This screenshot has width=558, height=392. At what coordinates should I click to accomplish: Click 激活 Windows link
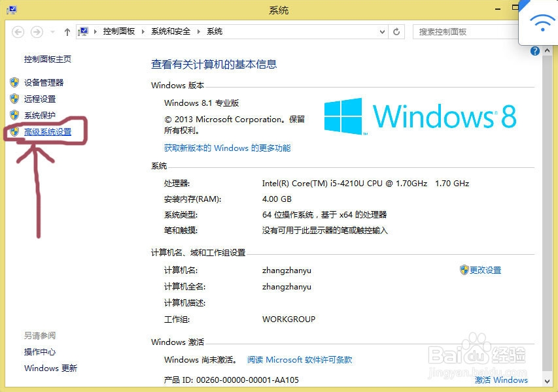pos(502,380)
